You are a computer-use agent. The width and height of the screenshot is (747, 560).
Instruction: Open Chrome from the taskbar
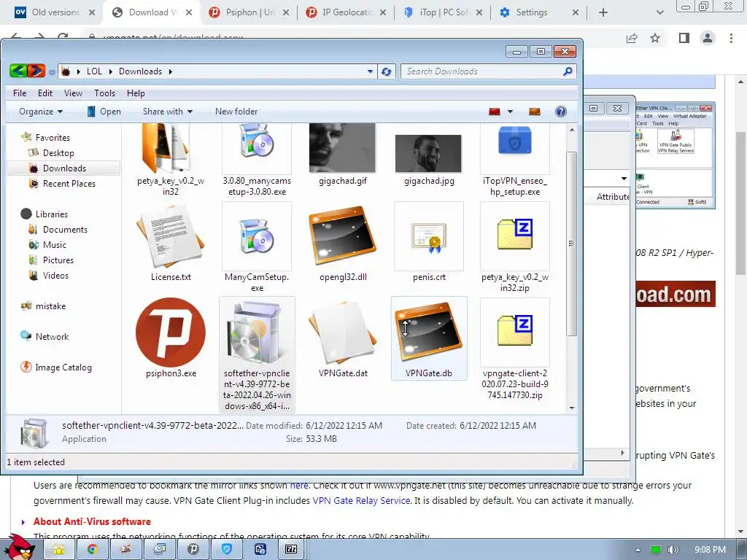(x=92, y=550)
